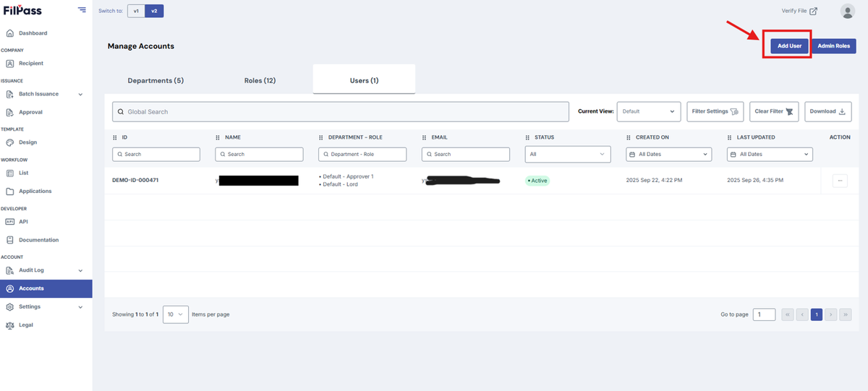Open the action menu for DEMO-ID-000471
The height and width of the screenshot is (391, 868).
coord(840,181)
